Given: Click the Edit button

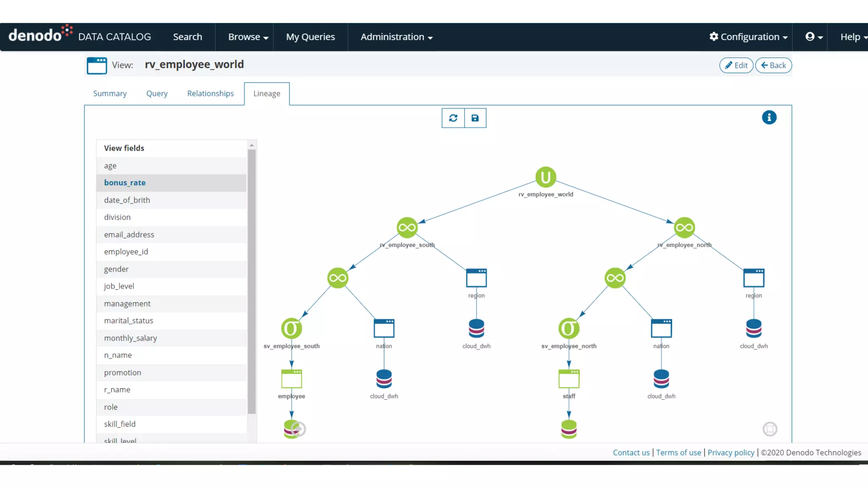Looking at the screenshot, I should tap(736, 65).
